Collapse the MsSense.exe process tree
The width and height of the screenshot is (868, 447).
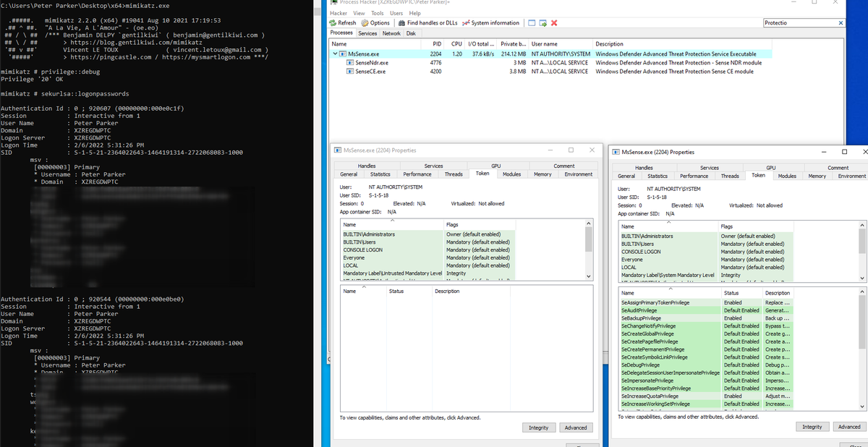tap(335, 54)
